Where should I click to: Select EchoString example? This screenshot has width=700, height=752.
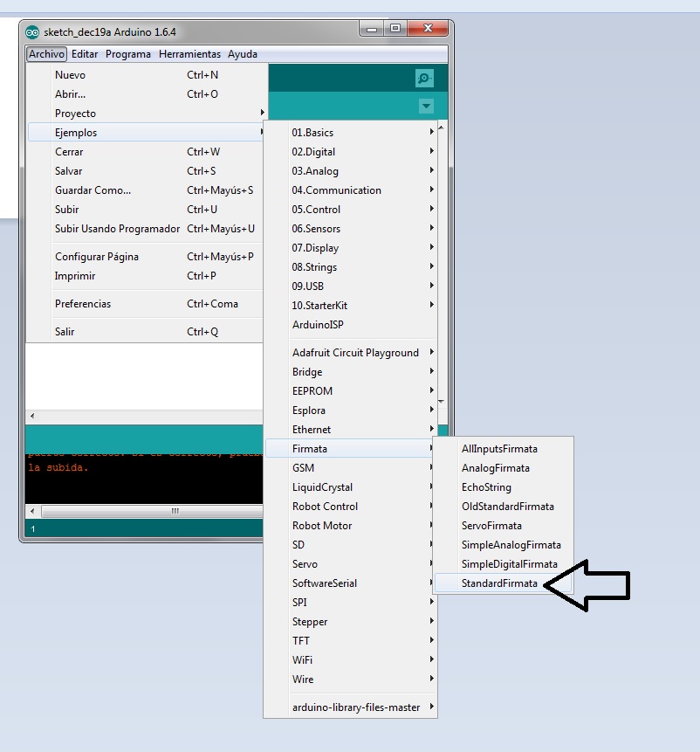click(503, 486)
